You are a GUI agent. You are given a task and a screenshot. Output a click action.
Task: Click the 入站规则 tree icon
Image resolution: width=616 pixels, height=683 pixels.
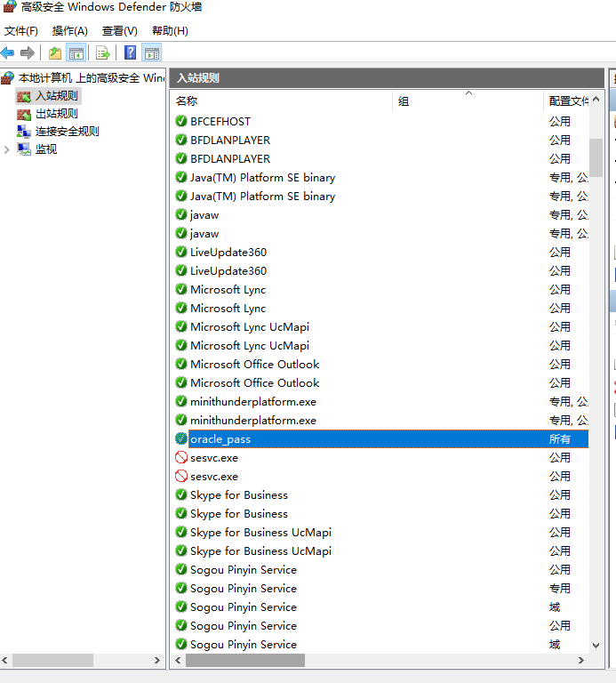coord(23,96)
